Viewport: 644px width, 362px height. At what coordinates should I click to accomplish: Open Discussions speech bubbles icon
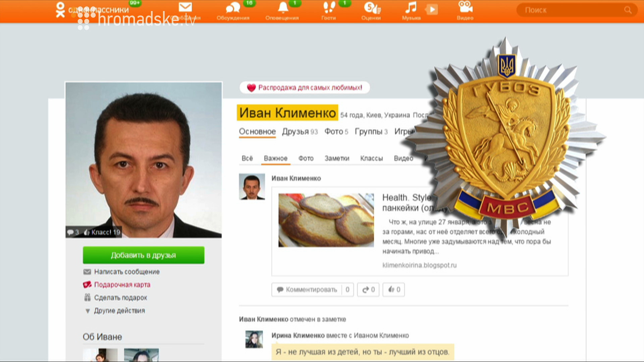tap(233, 8)
